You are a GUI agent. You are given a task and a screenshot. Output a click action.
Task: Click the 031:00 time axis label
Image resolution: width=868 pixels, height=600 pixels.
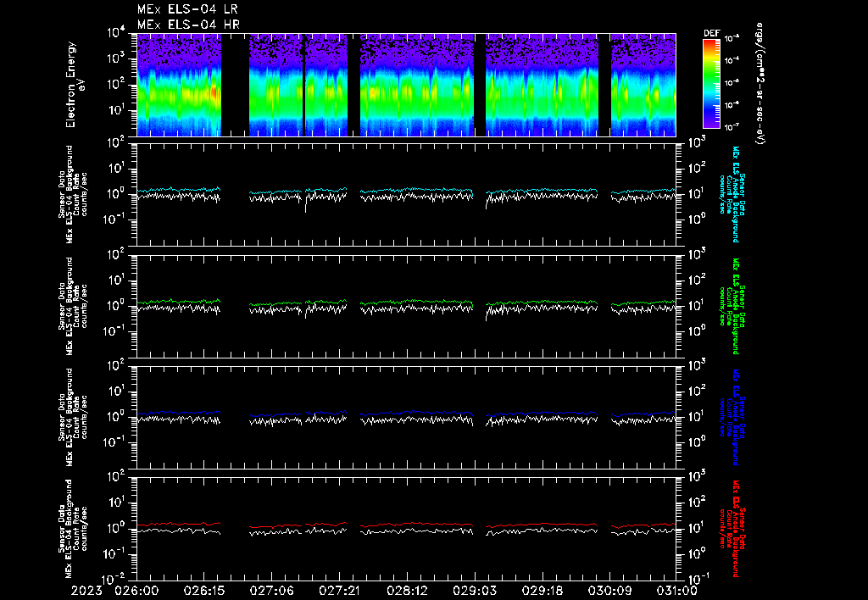pyautogui.click(x=676, y=591)
